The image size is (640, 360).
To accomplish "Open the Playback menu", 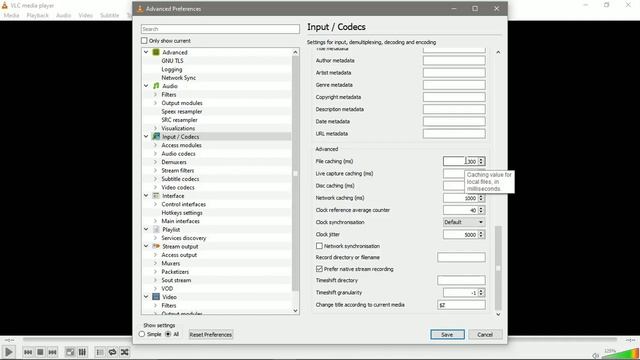I will (38, 15).
